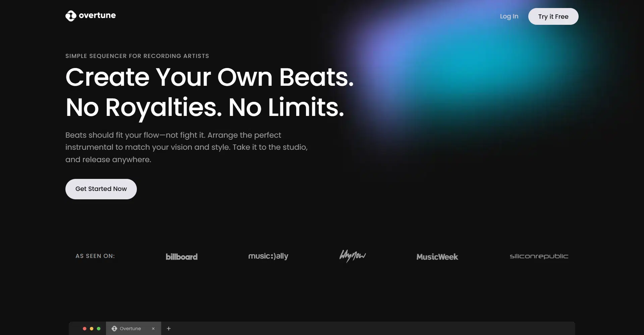The image size is (644, 335).
Task: Click the Billboard logo
Action: (x=181, y=257)
